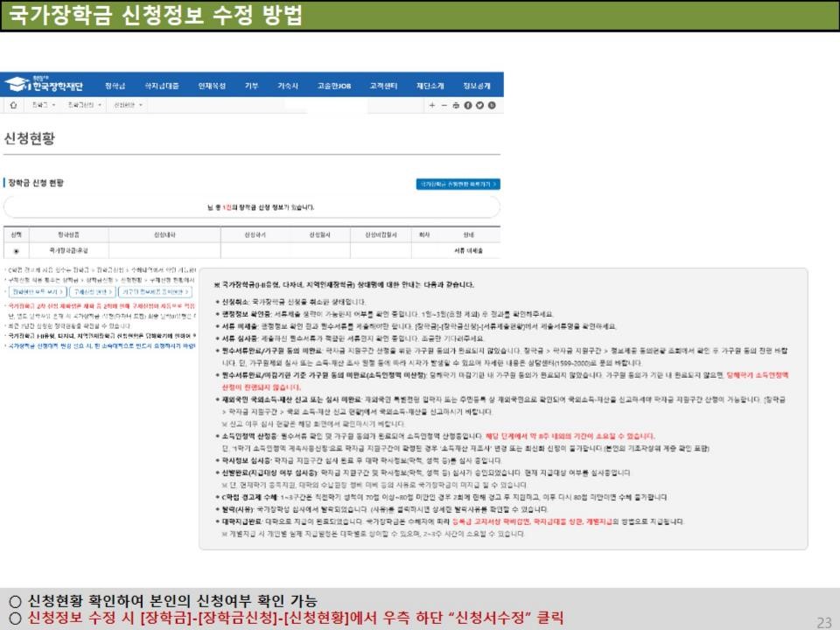
Task: Click the printer icon to print the page
Action: [x=456, y=105]
